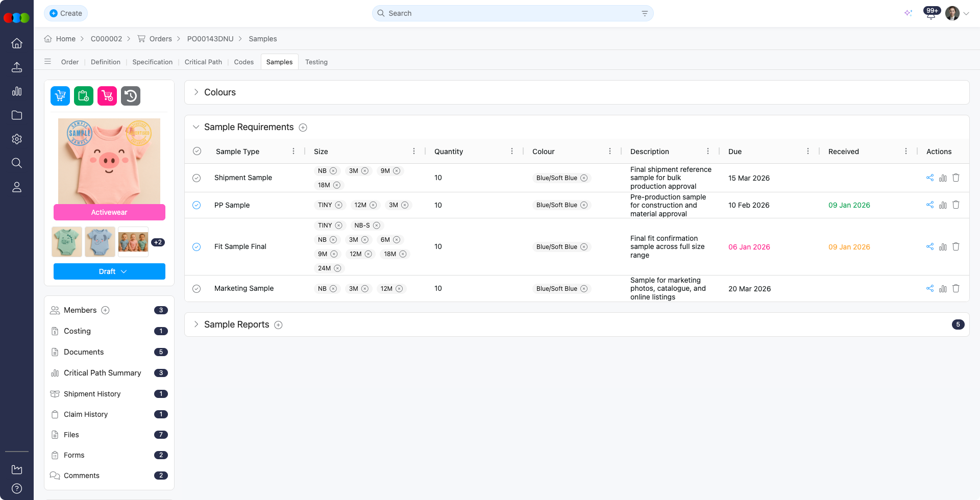This screenshot has height=500, width=980.
Task: Click the pink Activewear label under product image
Action: click(109, 212)
